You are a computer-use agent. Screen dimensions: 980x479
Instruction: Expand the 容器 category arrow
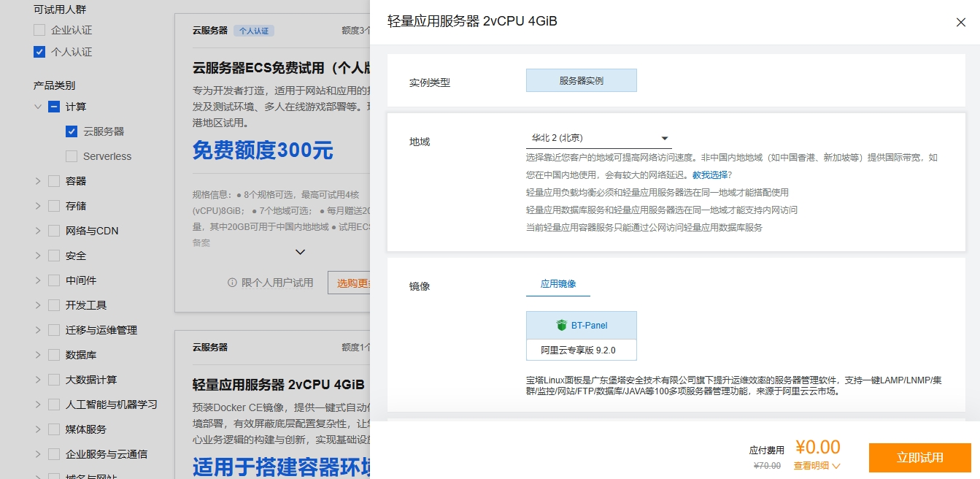click(x=38, y=181)
